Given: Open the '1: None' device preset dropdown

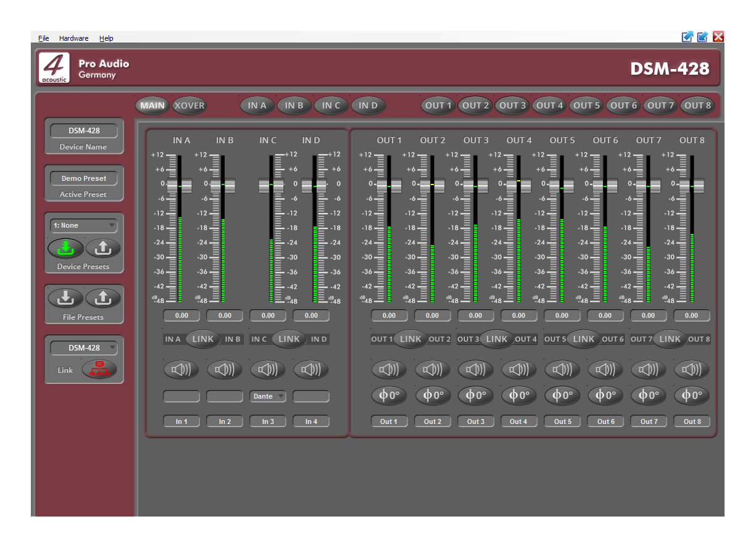Looking at the screenshot, I should [x=83, y=225].
